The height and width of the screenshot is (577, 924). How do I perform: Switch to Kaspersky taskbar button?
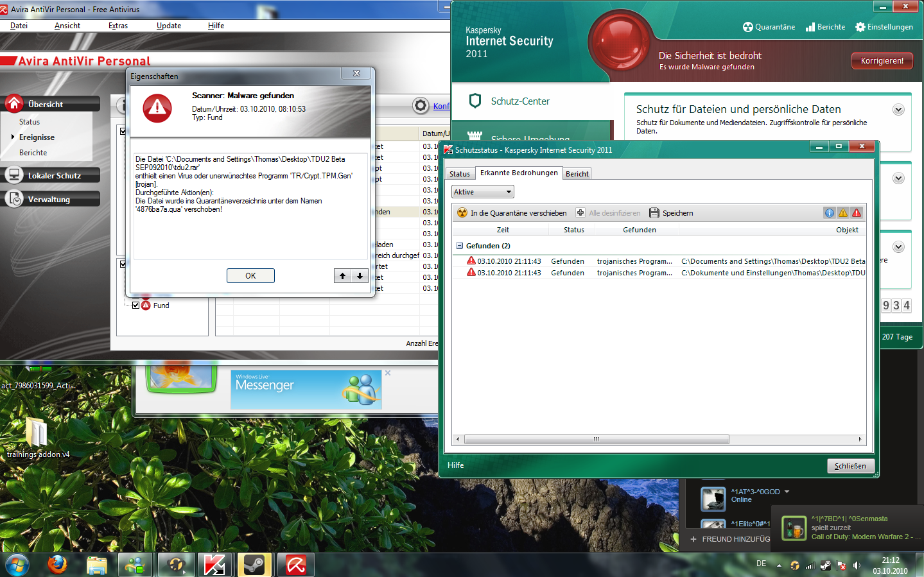point(214,565)
